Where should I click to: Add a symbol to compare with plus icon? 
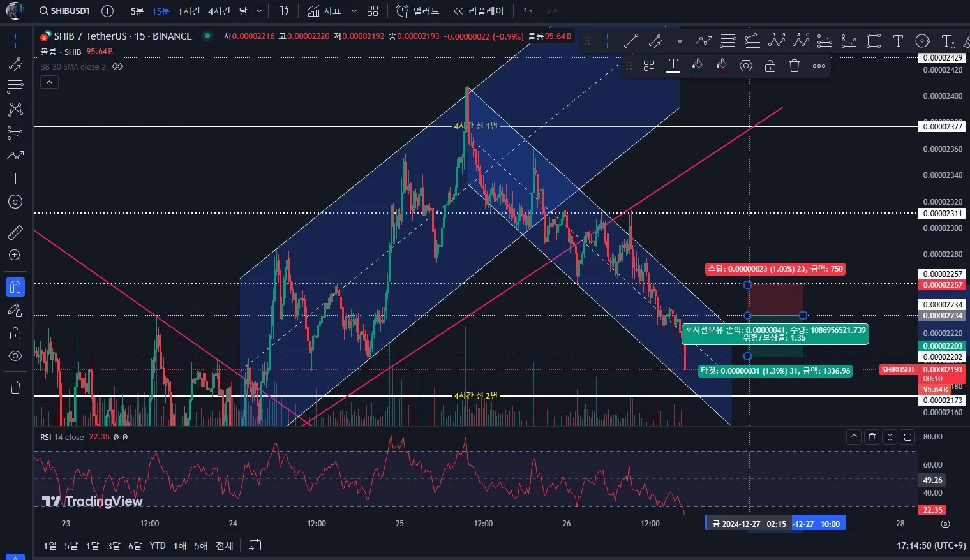pos(108,11)
